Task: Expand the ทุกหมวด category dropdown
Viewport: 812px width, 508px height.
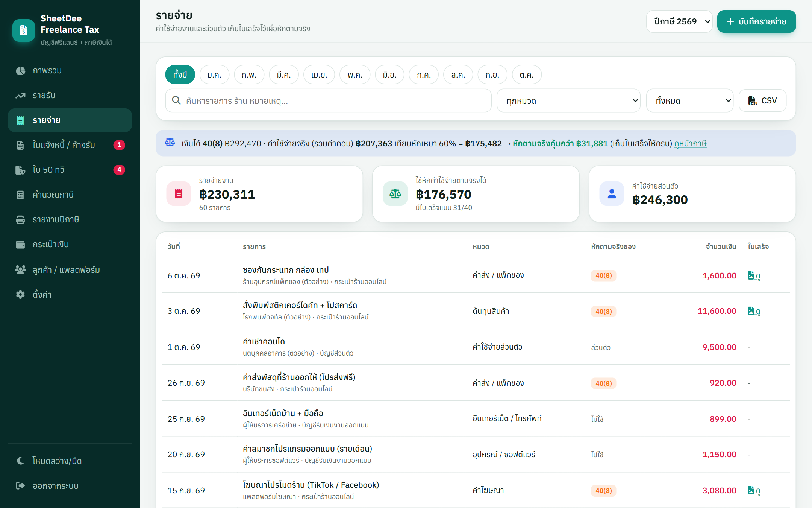Action: (x=568, y=100)
